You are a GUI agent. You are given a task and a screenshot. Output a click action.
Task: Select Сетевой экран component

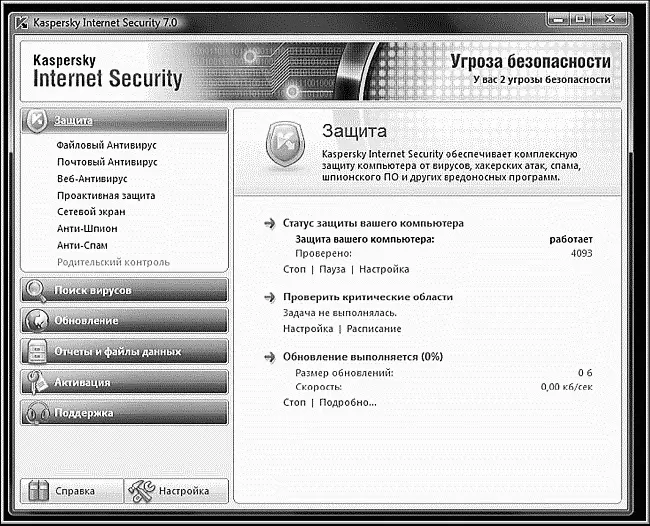pyautogui.click(x=91, y=212)
